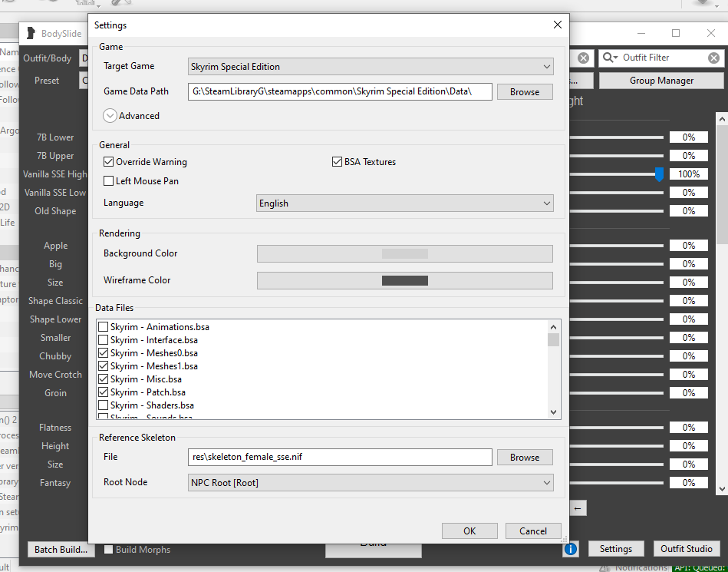Click the left arrow button in BodySlide
Viewport: 728px width, 572px height.
point(578,508)
